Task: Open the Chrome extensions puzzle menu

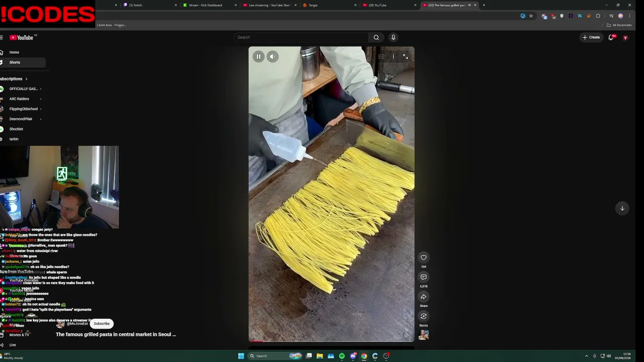Action: tap(598, 16)
